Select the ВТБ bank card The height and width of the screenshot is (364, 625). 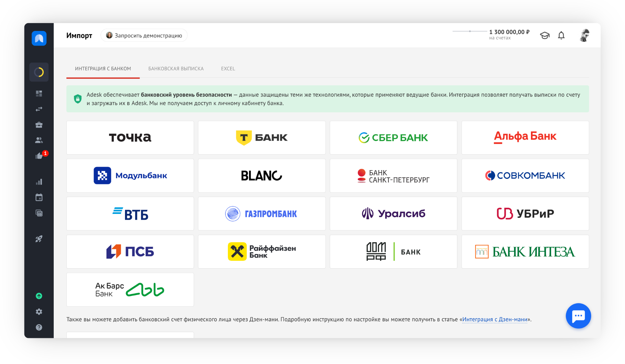coord(130,214)
